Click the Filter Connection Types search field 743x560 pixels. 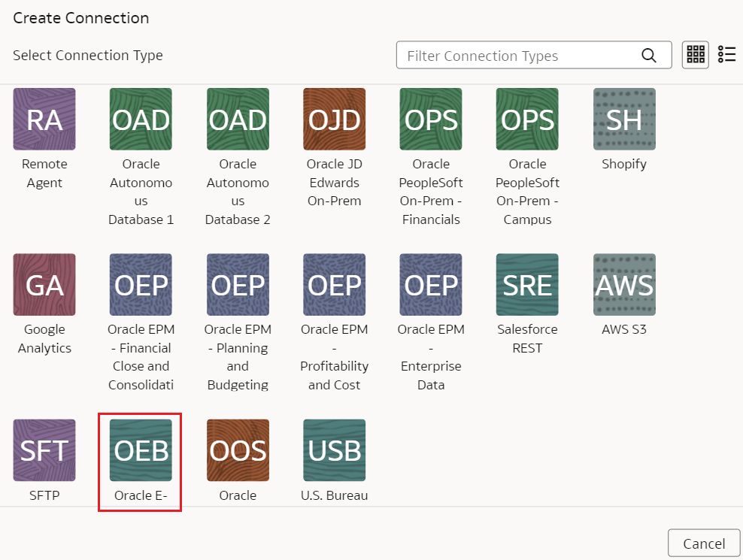click(534, 55)
